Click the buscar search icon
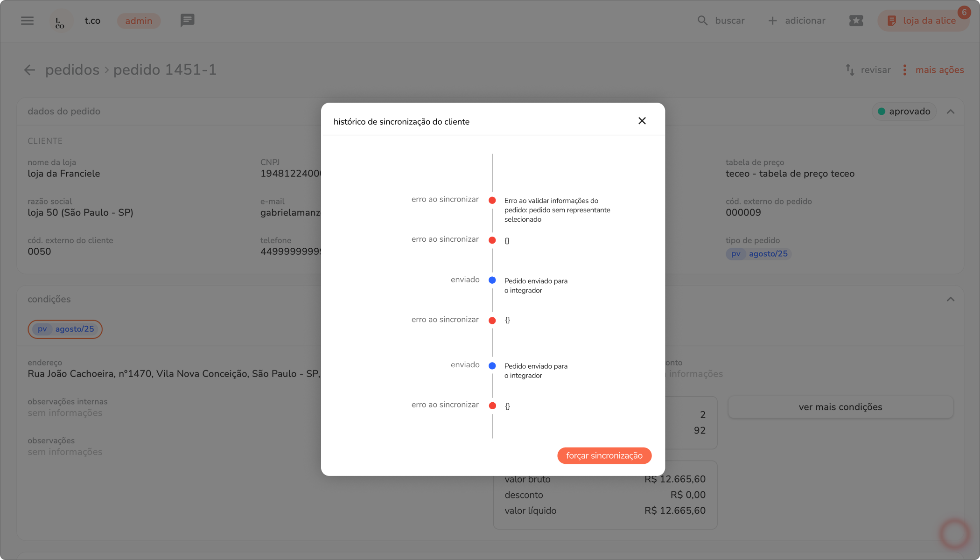 coord(702,21)
